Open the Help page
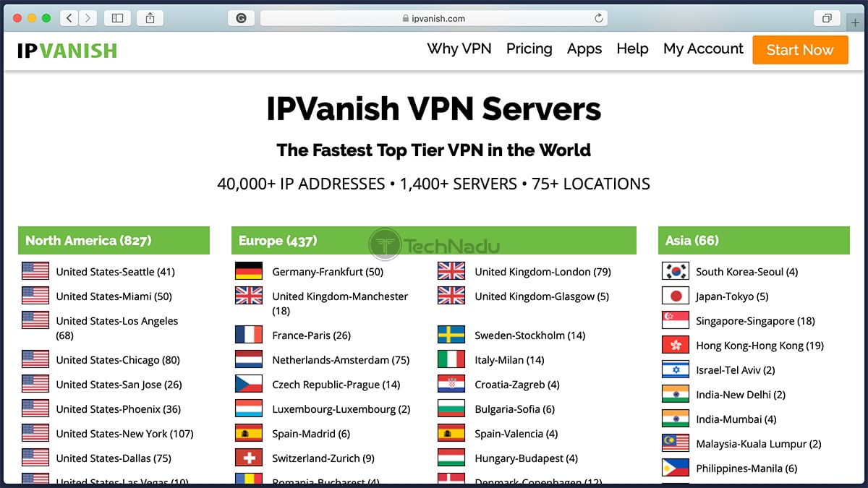The image size is (868, 488). 632,49
